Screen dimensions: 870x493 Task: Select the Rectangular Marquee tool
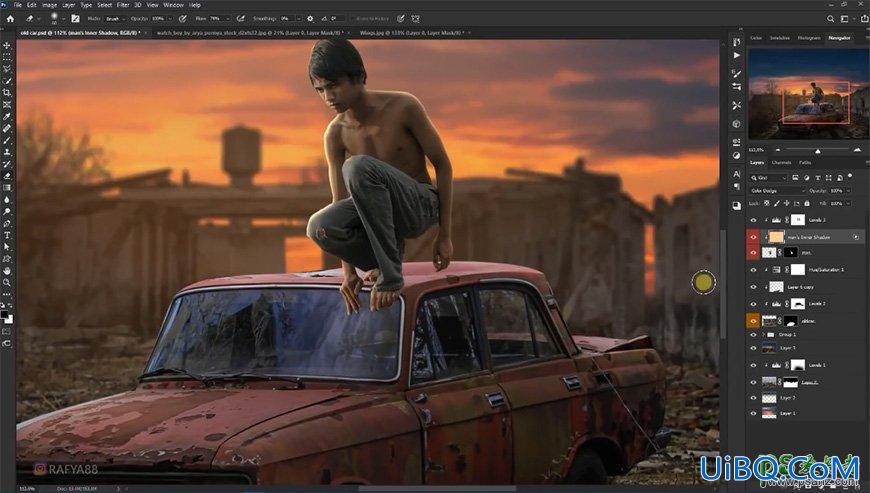click(x=7, y=57)
